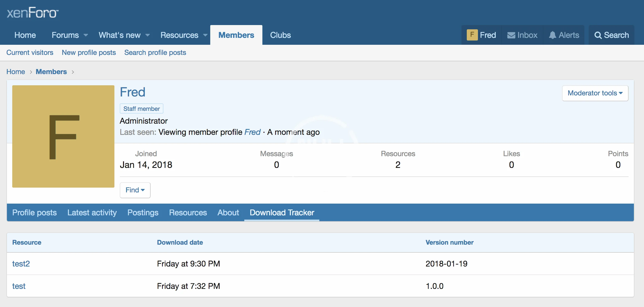644x307 pixels.
Task: Click the Search magnifier icon
Action: 598,35
